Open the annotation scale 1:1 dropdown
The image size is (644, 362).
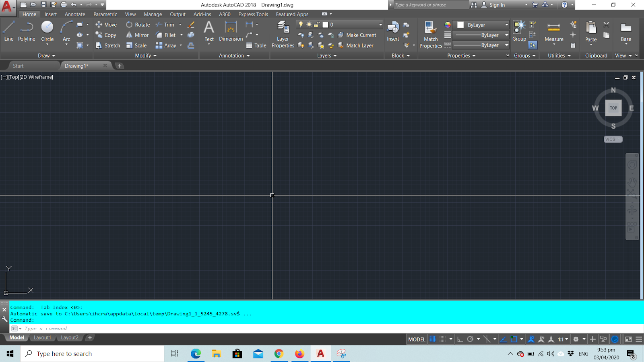(563, 339)
